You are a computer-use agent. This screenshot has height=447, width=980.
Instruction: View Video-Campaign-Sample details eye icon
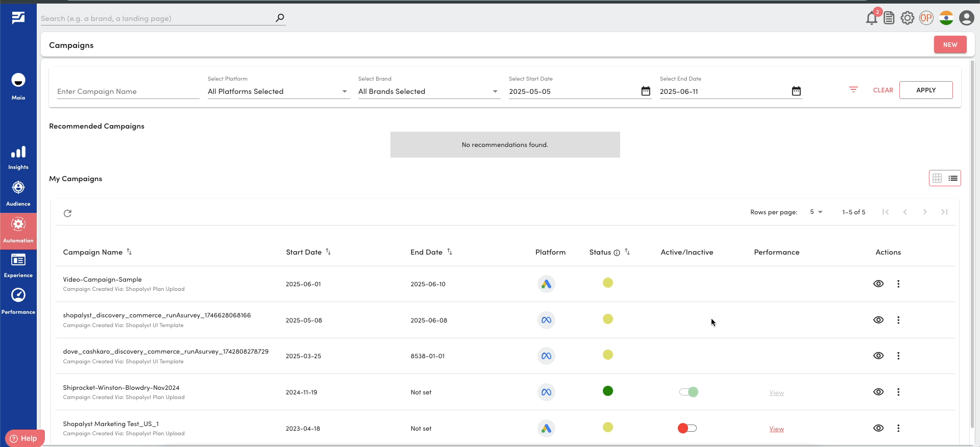(x=878, y=284)
